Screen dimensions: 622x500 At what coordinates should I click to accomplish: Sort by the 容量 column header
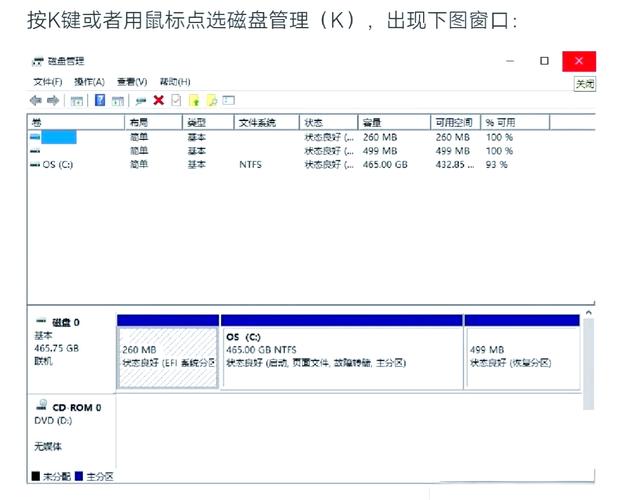394,122
